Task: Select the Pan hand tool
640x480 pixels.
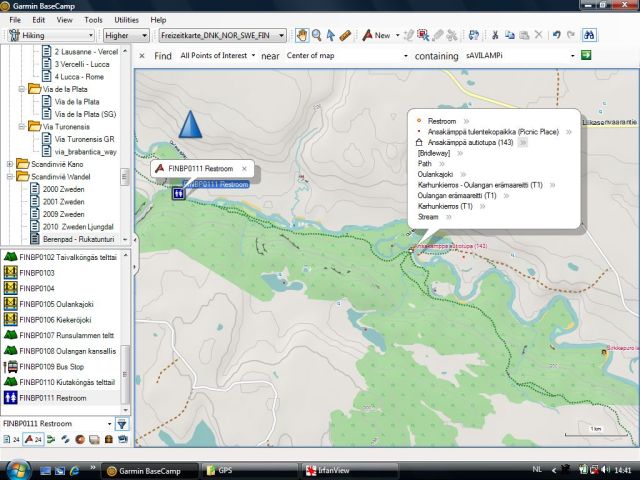Action: pos(302,35)
